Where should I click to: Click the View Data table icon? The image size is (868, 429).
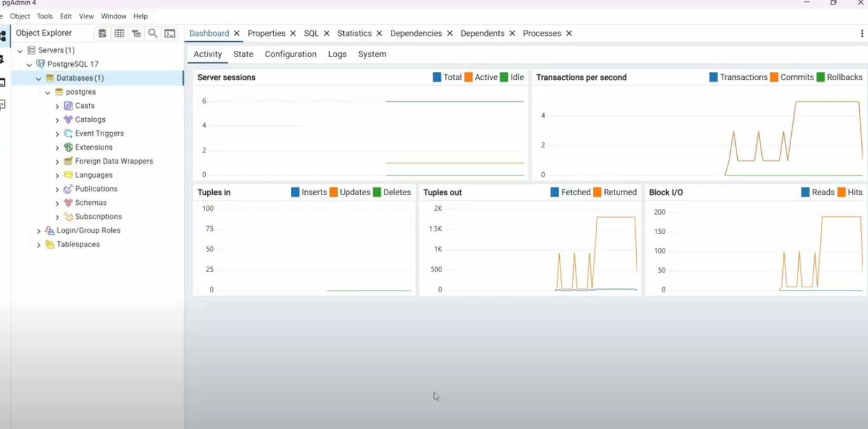click(119, 34)
